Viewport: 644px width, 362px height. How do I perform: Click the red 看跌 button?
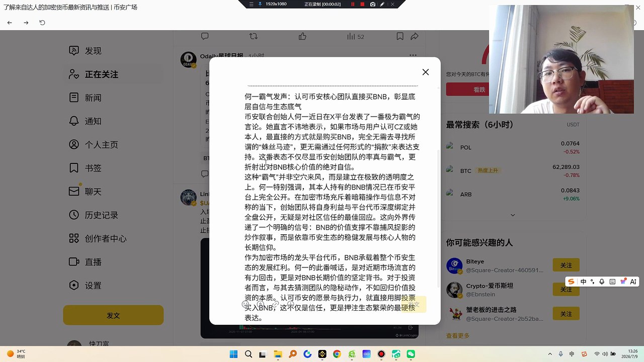pos(479,89)
